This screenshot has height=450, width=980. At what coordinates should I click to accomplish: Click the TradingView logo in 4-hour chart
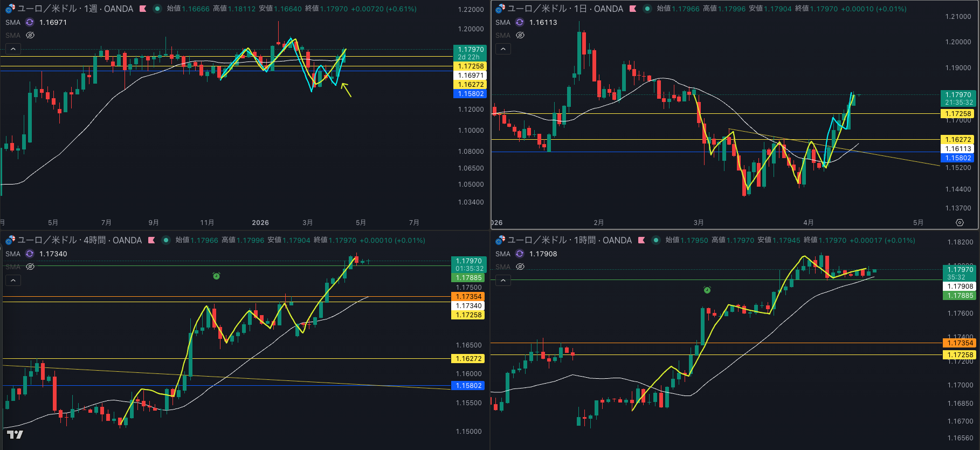click(x=15, y=434)
